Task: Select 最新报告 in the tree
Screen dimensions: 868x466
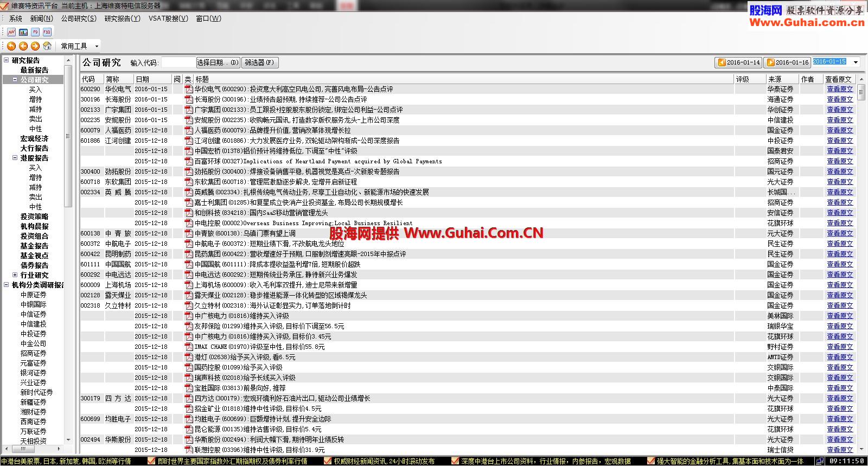Action: tap(34, 70)
